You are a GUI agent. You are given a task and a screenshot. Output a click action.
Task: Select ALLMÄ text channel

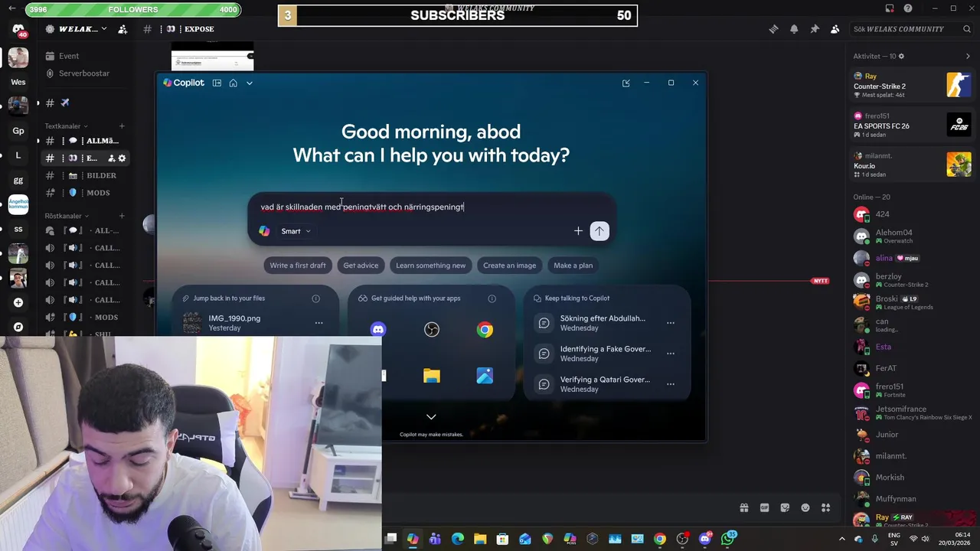pos(84,141)
